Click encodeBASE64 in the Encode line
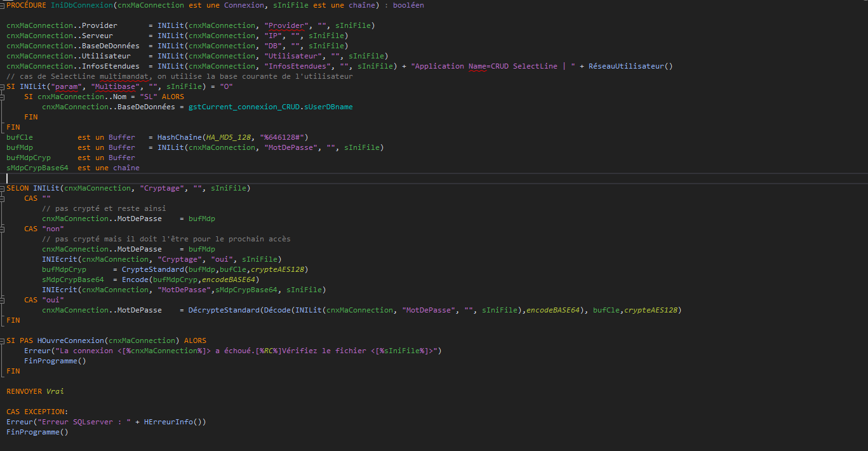This screenshot has width=868, height=451. [x=229, y=279]
